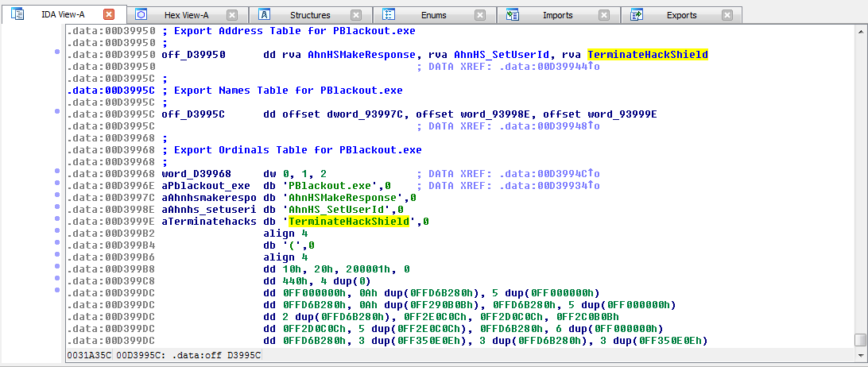Close the Structures tab
This screenshot has height=367, width=868.
coord(356,15)
